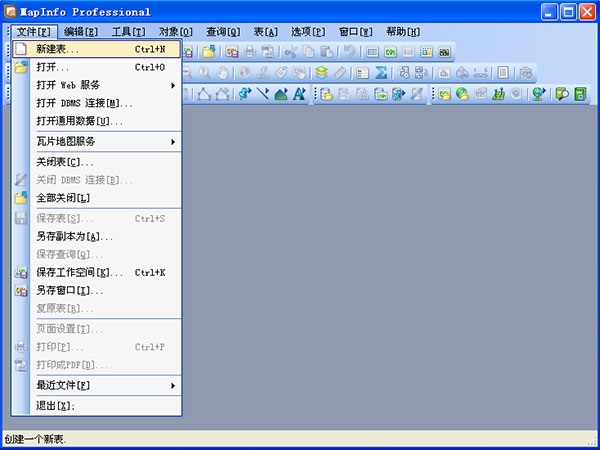This screenshot has width=600, height=450.
Task: Choose 打开 DBMS 连接[M]... entry
Action: point(97,103)
